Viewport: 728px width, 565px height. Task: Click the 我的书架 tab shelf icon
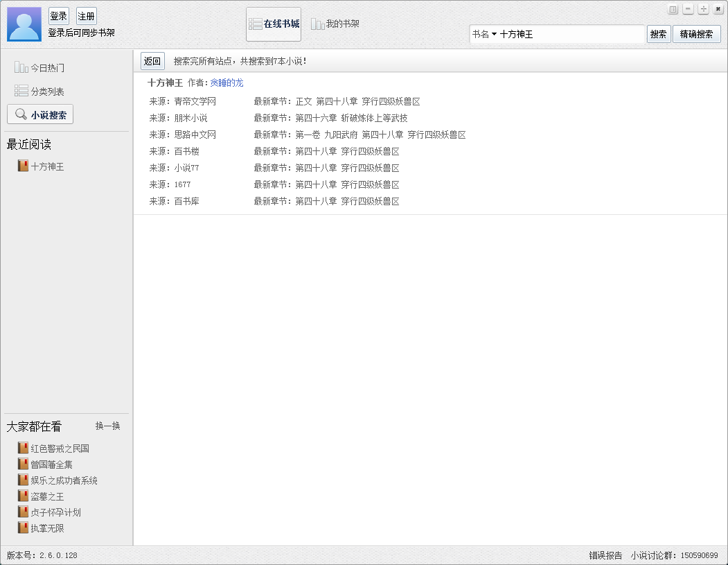317,24
